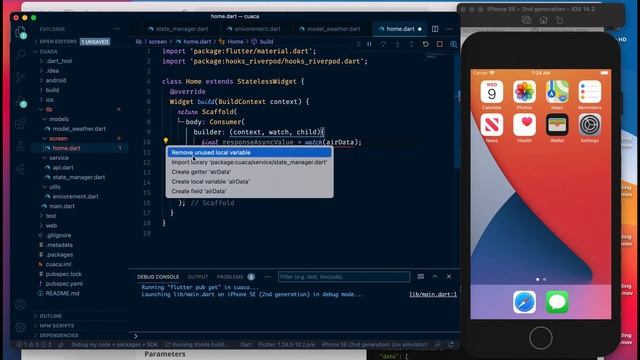
Task: Choose Remove unused local variable
Action: click(249, 153)
